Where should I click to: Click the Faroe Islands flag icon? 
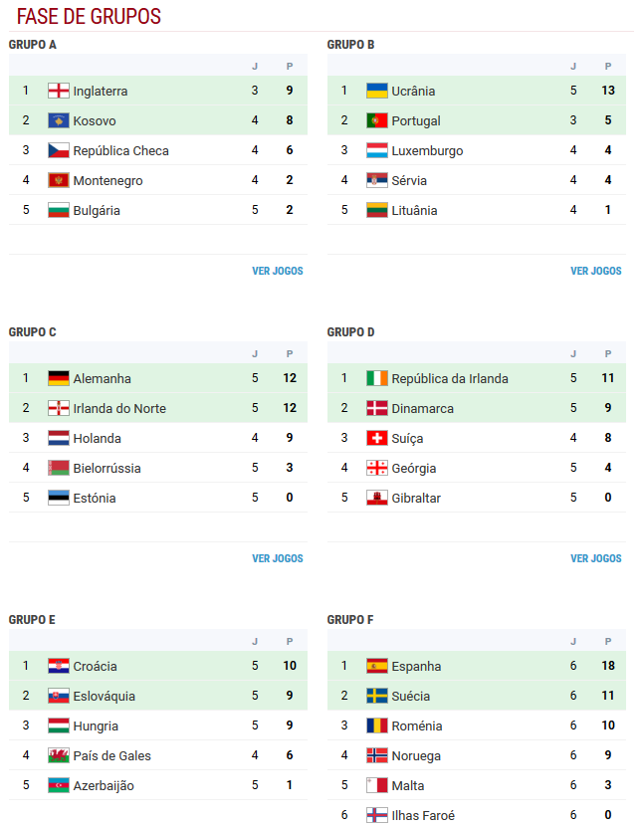pos(377,815)
